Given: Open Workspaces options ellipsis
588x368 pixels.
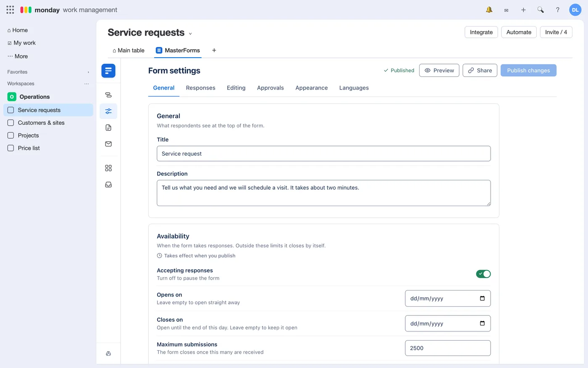Looking at the screenshot, I should [87, 84].
